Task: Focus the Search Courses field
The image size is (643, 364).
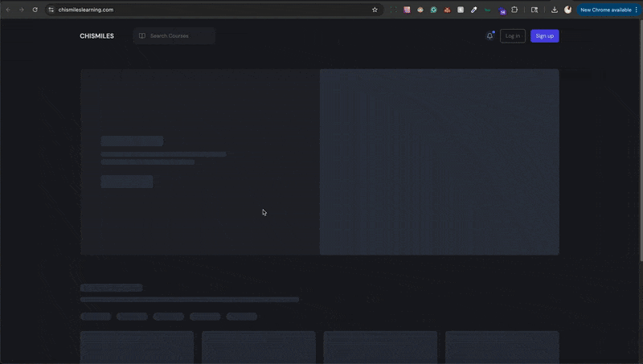Action: (174, 36)
